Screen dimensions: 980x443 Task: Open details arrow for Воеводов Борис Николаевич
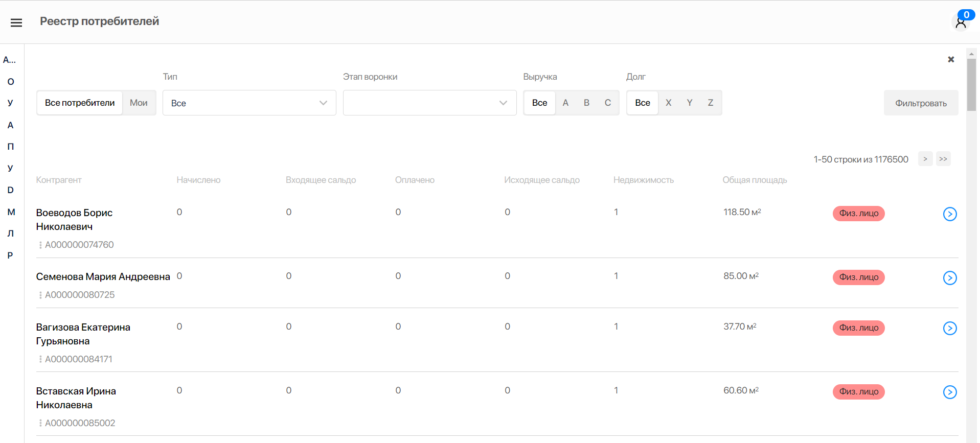(949, 214)
